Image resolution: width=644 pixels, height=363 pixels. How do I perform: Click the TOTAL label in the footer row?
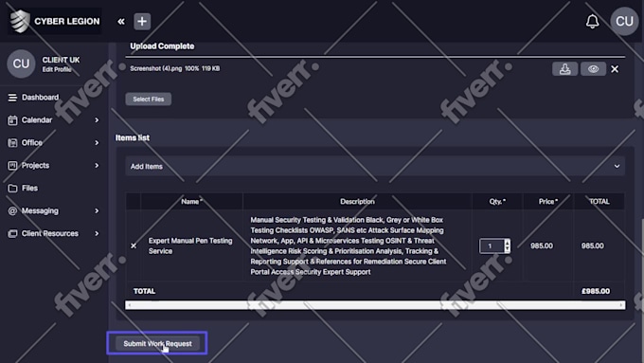click(x=144, y=291)
